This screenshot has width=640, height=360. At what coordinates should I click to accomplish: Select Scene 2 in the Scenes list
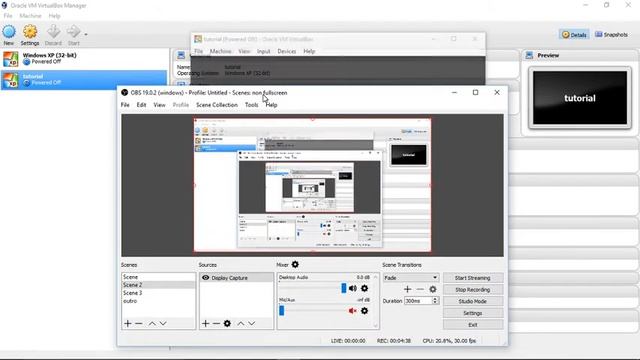tap(158, 285)
